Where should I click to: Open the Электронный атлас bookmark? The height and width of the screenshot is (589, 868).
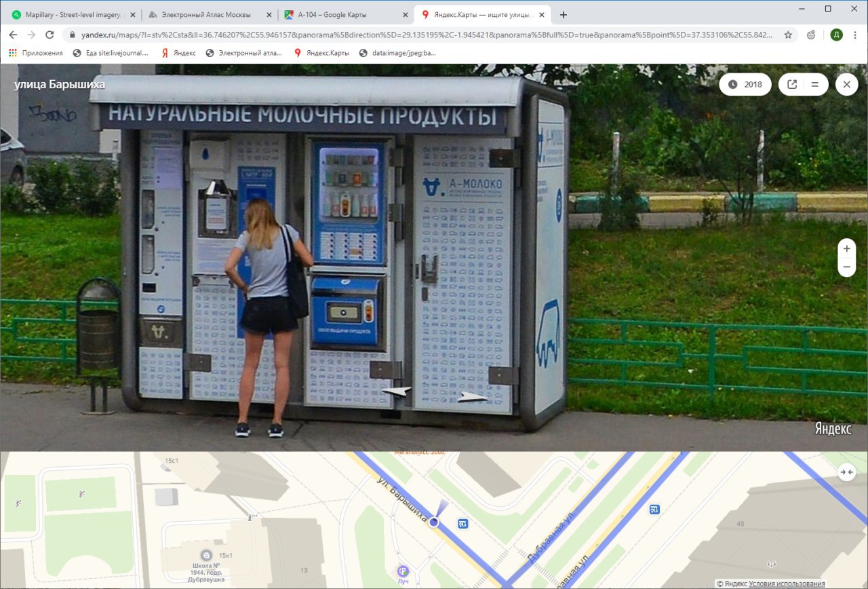(x=245, y=52)
